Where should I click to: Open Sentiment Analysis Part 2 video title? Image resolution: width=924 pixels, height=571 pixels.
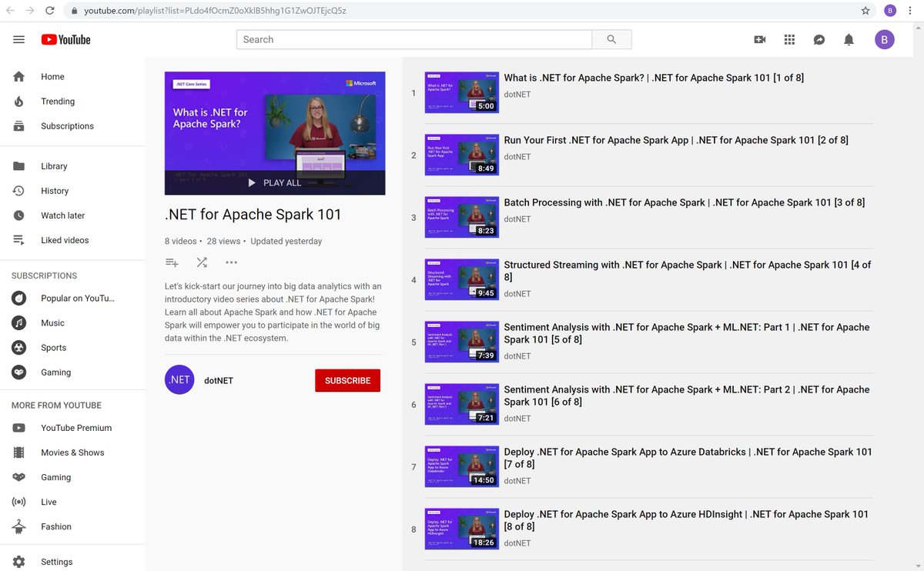[687, 396]
